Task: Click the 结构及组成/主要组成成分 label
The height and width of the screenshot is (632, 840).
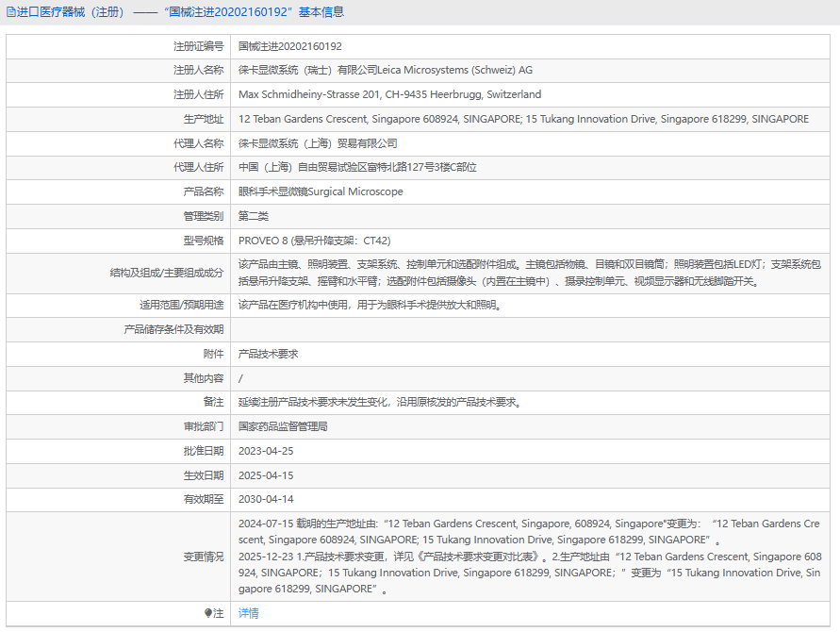Action: [x=167, y=273]
